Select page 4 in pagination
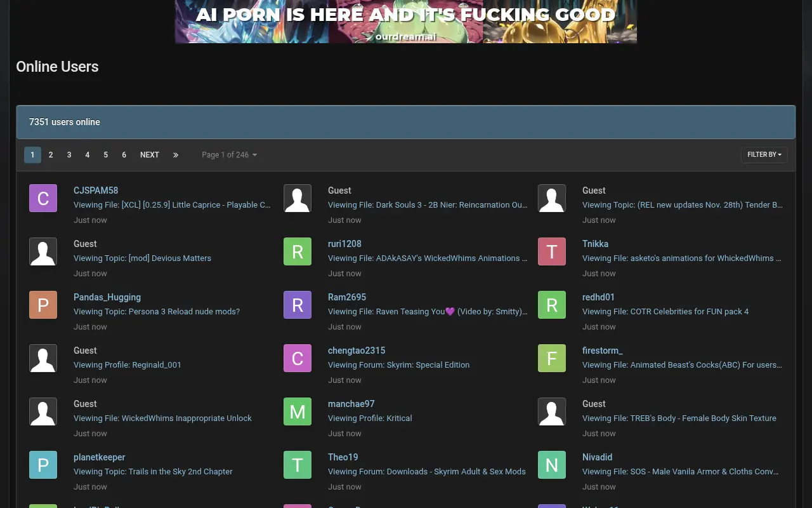 pyautogui.click(x=88, y=155)
